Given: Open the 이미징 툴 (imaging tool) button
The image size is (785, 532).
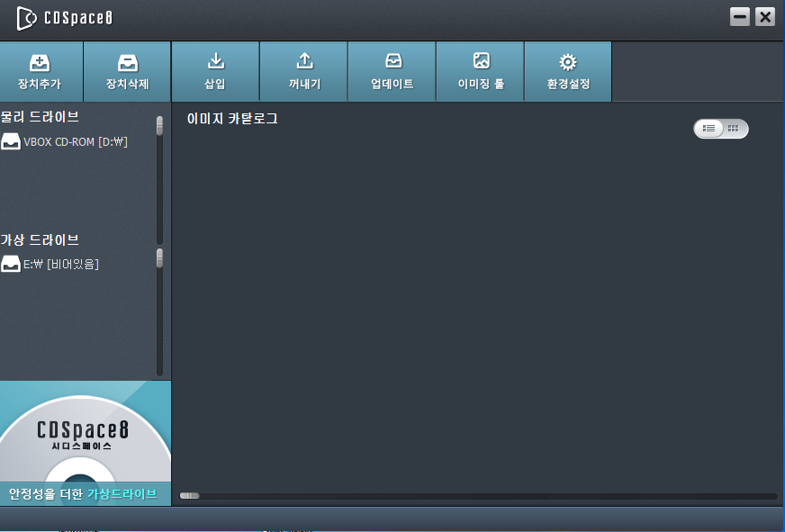Looking at the screenshot, I should point(480,72).
